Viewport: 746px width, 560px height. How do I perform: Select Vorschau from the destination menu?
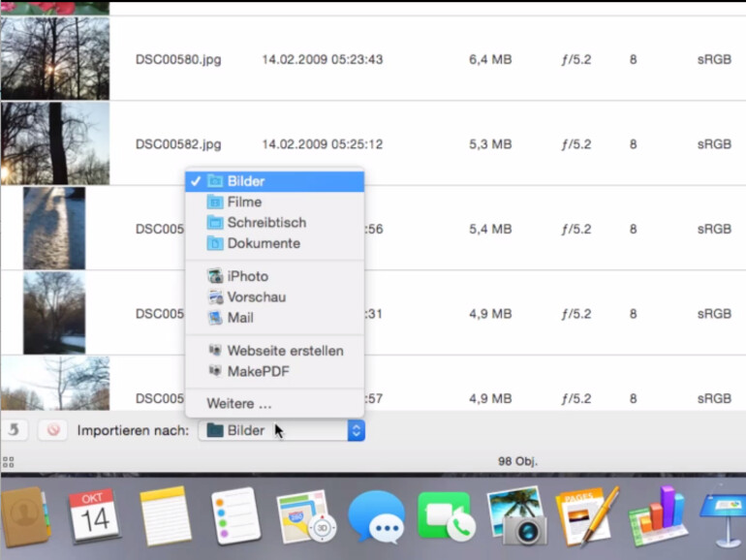(274, 297)
